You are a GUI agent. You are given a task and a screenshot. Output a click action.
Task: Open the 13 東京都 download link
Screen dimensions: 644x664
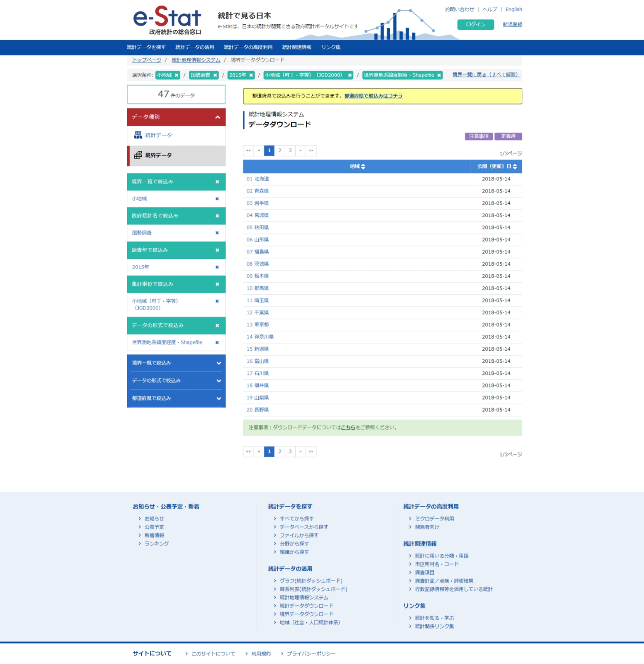[x=258, y=325]
